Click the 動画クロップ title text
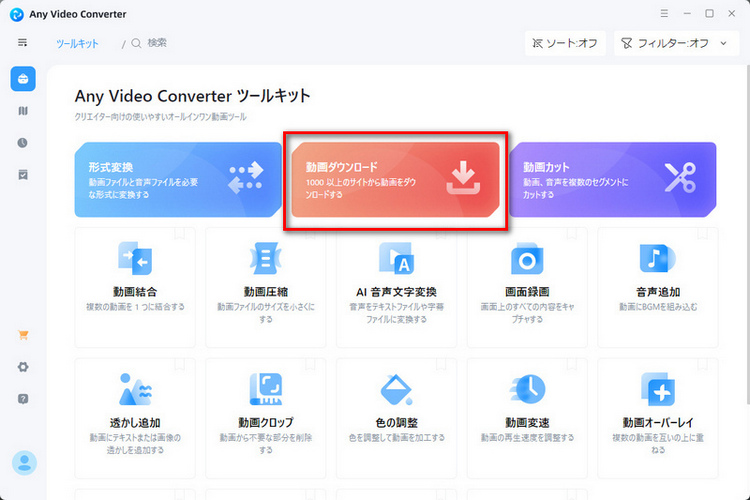750x500 pixels. point(265,423)
